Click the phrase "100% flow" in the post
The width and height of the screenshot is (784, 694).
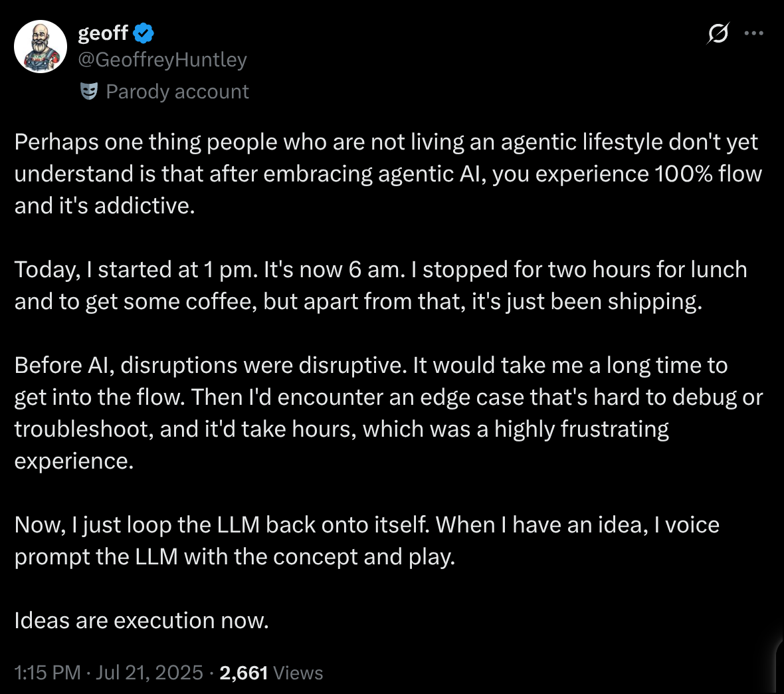coord(708,173)
